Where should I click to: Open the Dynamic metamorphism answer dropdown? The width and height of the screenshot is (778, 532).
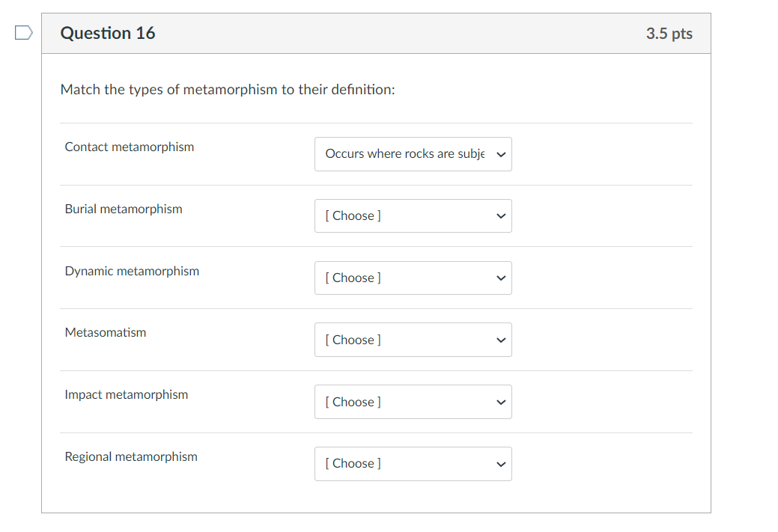coord(413,278)
